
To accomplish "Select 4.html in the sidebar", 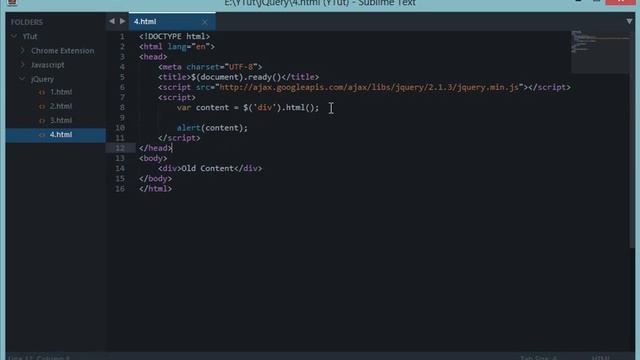I will 56,135.
